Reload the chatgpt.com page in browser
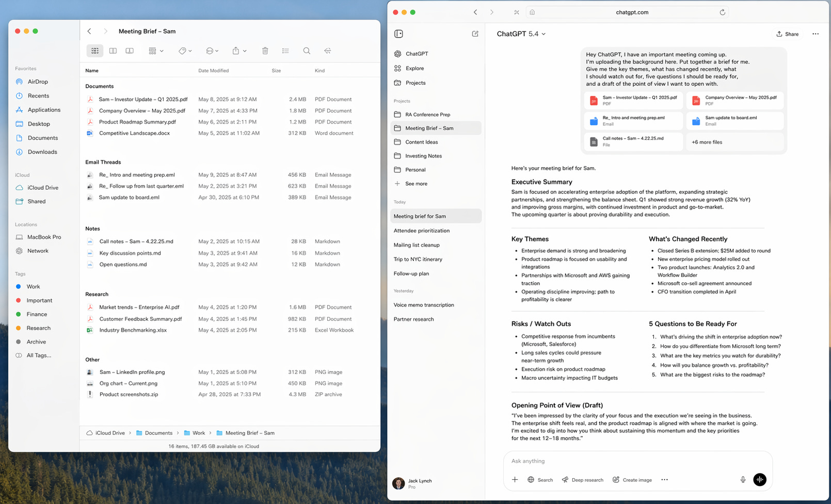This screenshot has width=831, height=504. 722,12
